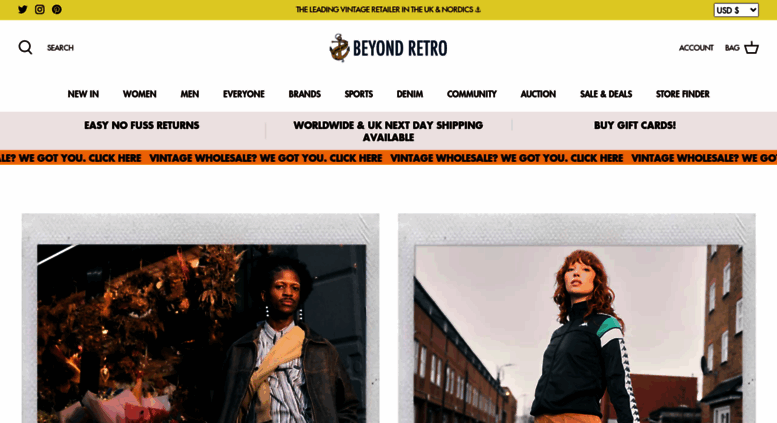The width and height of the screenshot is (777, 423).
Task: Open the Instagram social link
Action: pyautogui.click(x=40, y=9)
